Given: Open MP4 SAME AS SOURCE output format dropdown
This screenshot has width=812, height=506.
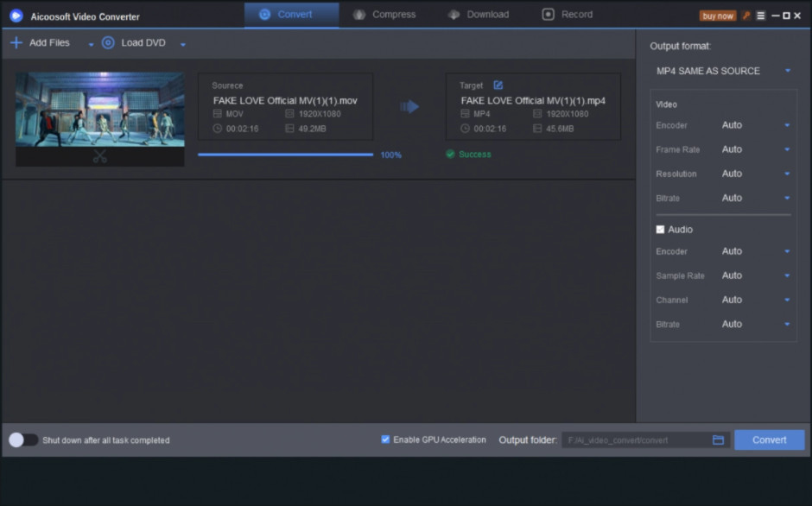Looking at the screenshot, I should tap(723, 71).
